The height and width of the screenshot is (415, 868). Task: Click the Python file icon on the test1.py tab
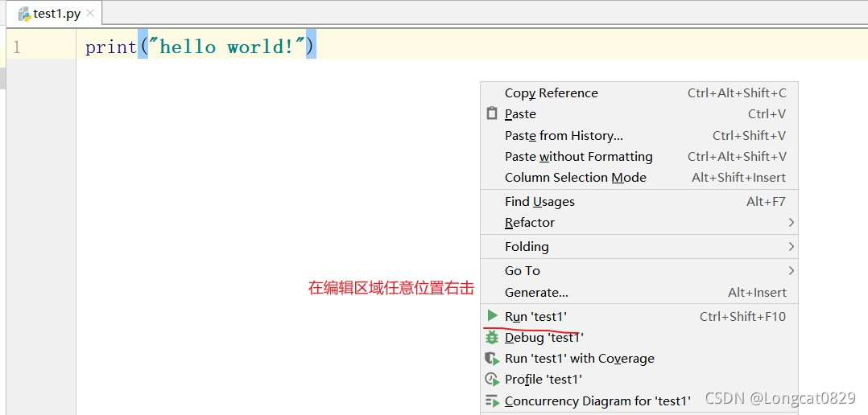point(24,14)
